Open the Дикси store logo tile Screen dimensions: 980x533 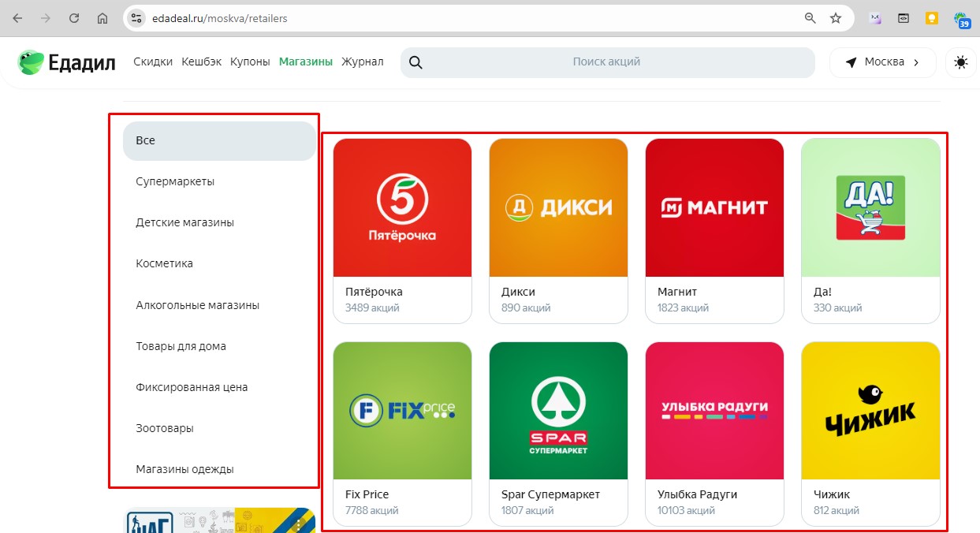[x=559, y=207]
